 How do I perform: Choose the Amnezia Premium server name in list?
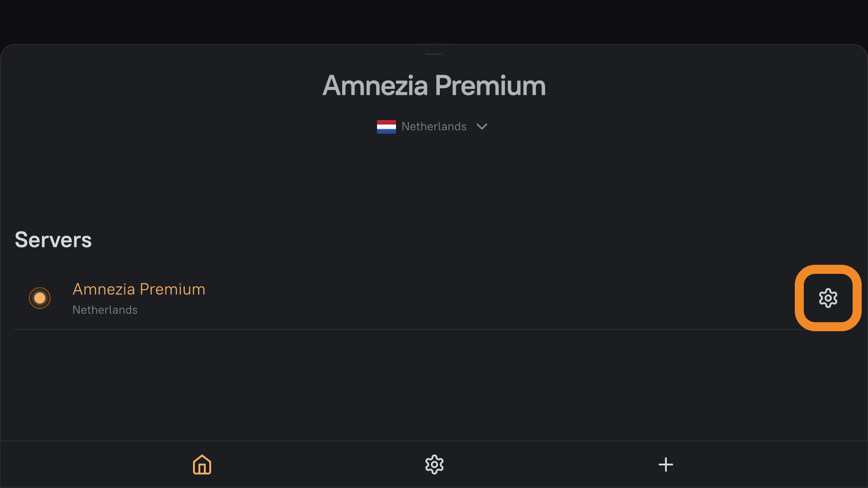(139, 289)
